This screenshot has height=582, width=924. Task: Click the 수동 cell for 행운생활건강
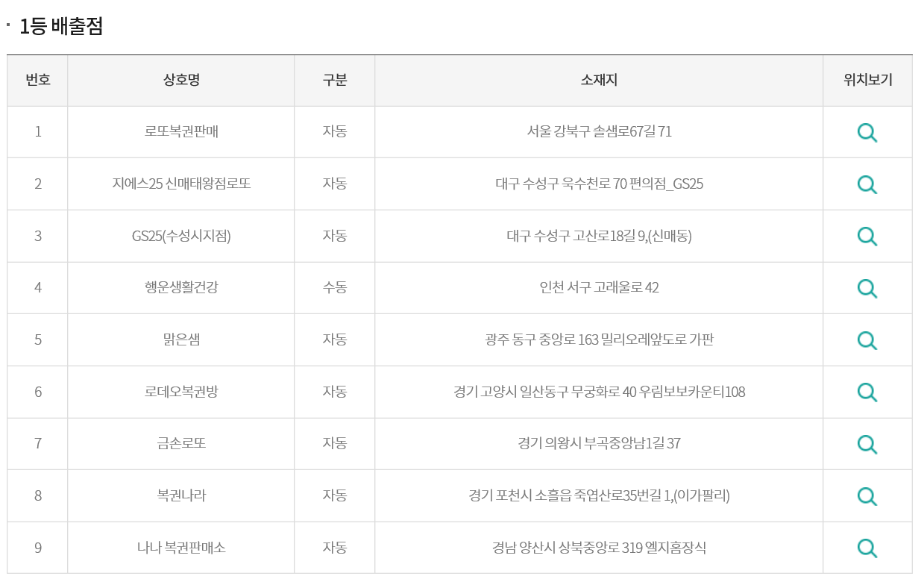(x=335, y=287)
